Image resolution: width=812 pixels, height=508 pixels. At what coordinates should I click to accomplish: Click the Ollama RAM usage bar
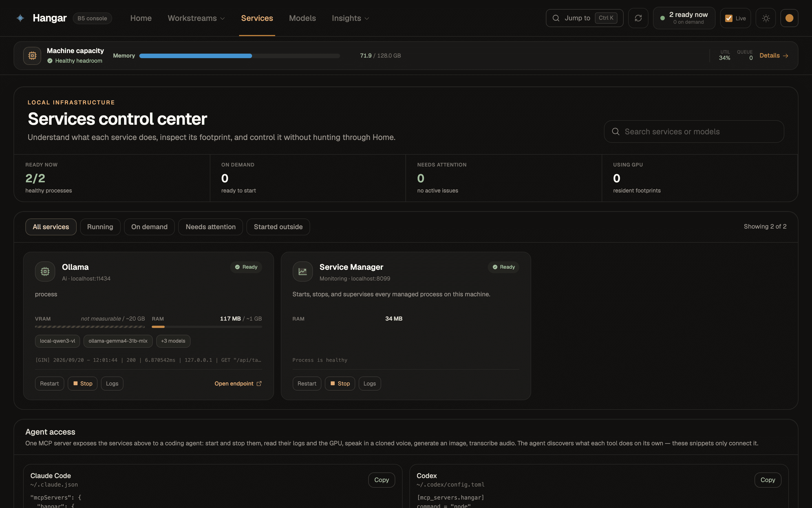click(x=207, y=327)
